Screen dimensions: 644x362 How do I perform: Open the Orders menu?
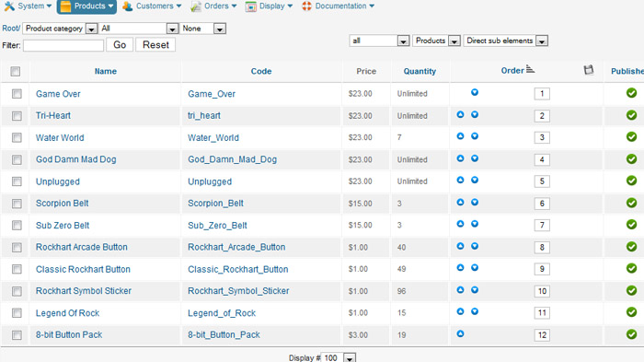point(213,6)
